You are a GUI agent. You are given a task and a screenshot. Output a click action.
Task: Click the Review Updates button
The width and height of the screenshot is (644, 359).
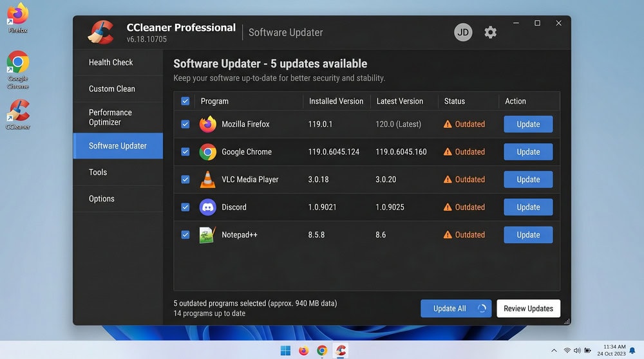click(x=528, y=309)
